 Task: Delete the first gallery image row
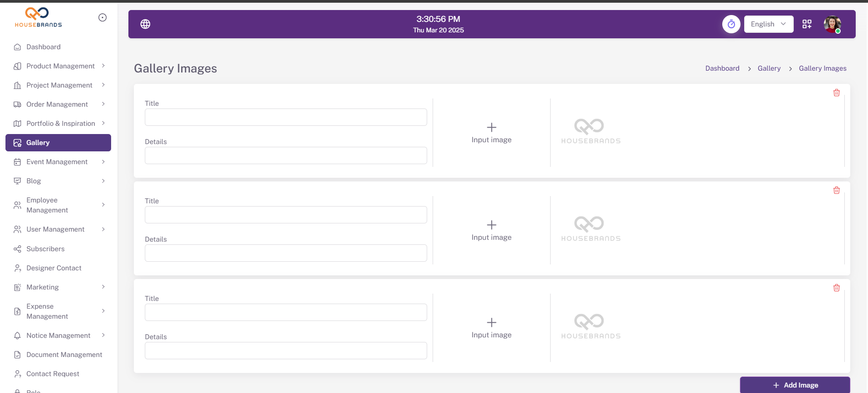[x=836, y=93]
